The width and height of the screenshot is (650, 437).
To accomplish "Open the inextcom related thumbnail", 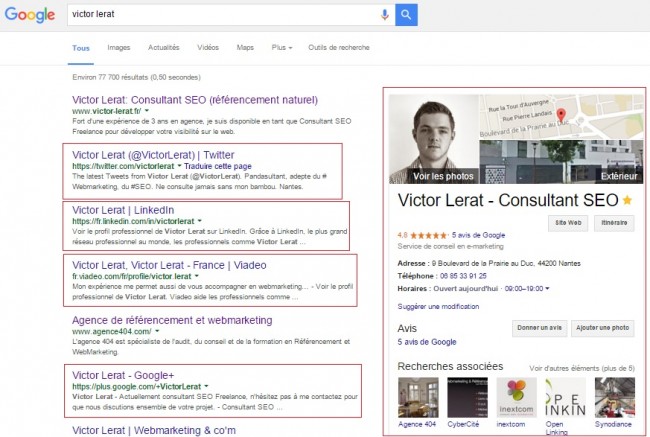I will pyautogui.click(x=517, y=397).
